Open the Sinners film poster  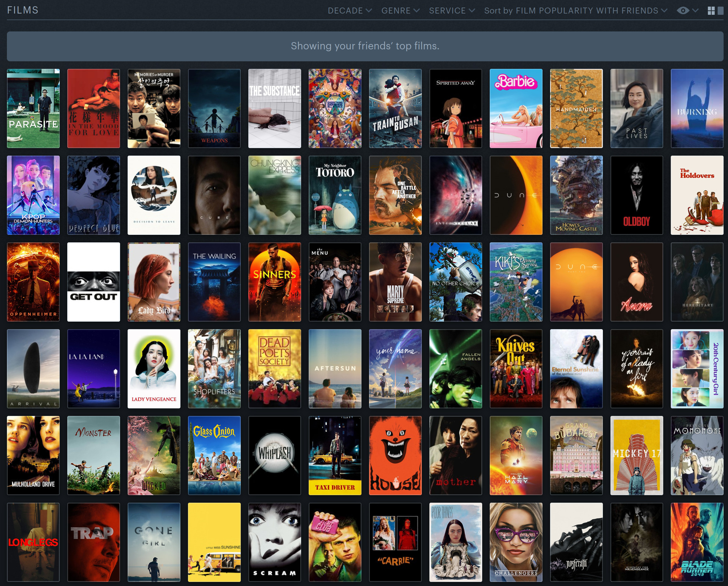pos(274,282)
